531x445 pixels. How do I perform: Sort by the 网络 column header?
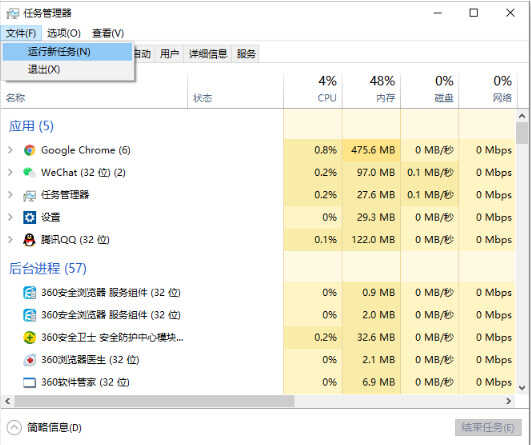click(488, 90)
